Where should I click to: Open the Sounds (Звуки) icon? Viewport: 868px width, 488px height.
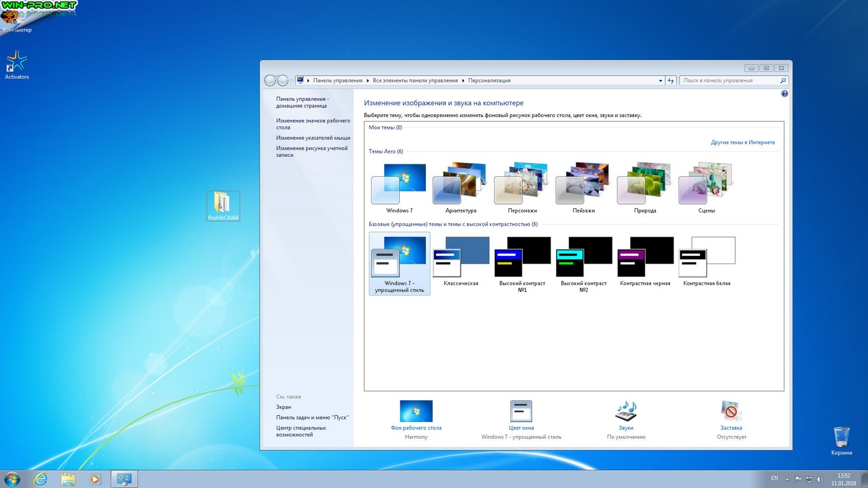tap(626, 412)
